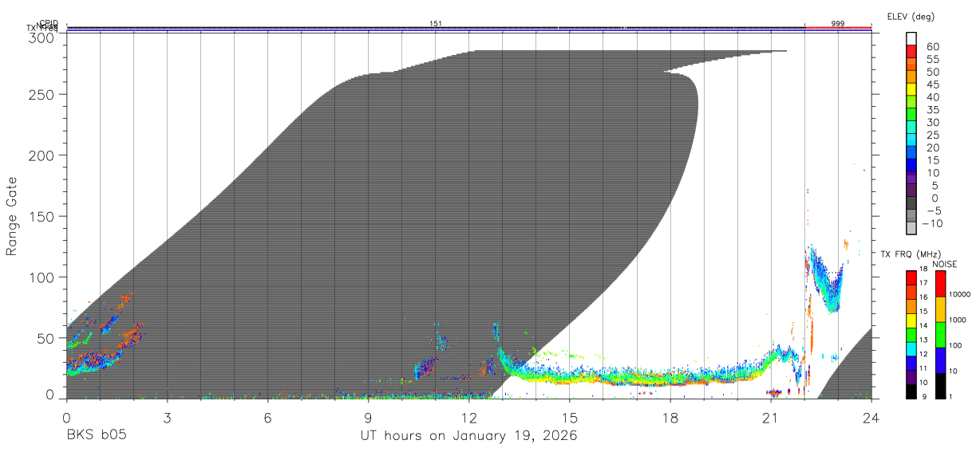Viewport: 980px width, 452px height.
Task: Click the 'ELEV (deg)' legend title
Action: 911,17
